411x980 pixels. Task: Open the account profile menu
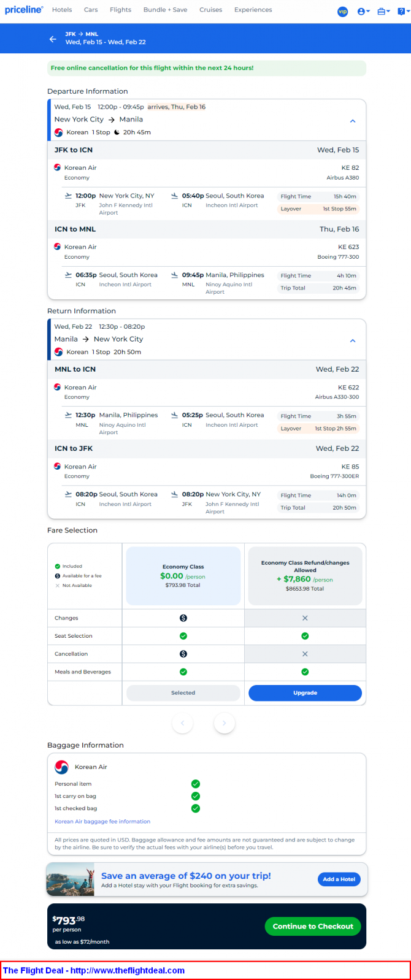click(x=363, y=12)
